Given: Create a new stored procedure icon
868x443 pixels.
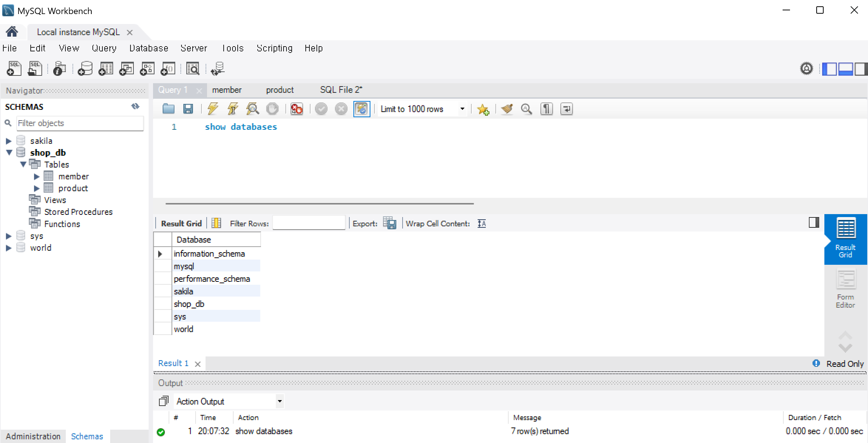Looking at the screenshot, I should (147, 69).
